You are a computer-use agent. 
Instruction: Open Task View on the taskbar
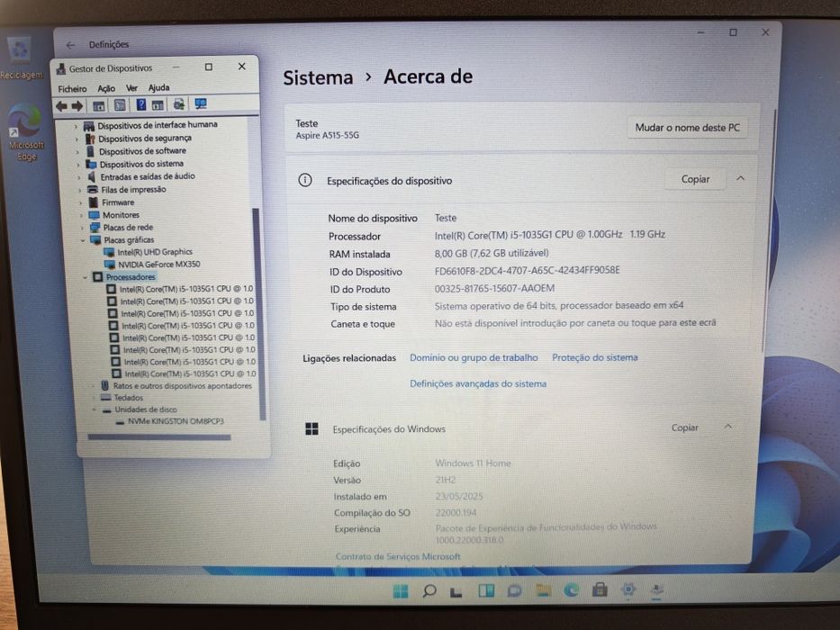(456, 591)
